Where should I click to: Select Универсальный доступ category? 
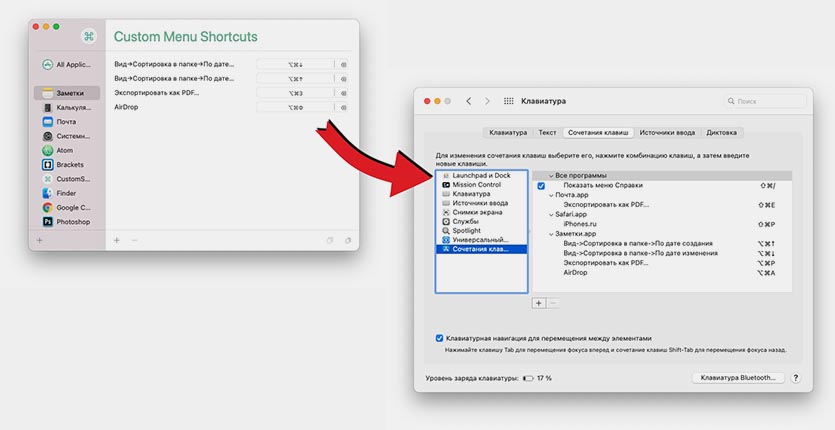pyautogui.click(x=481, y=240)
